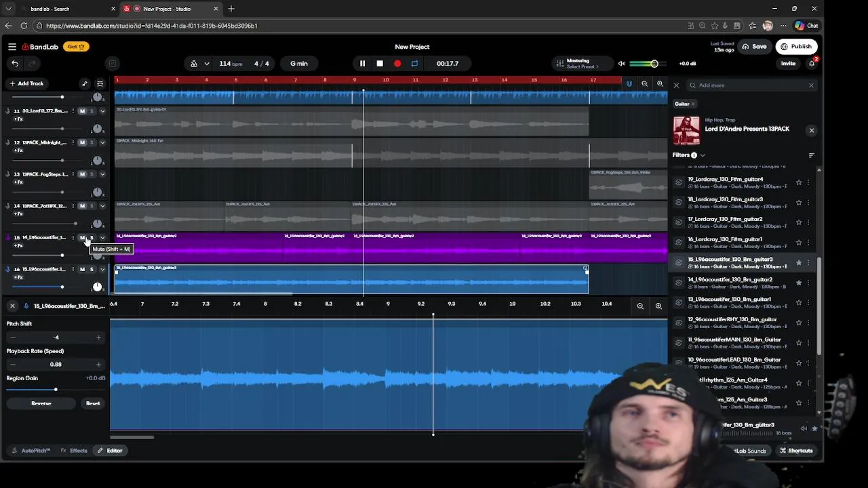The height and width of the screenshot is (488, 868).
Task: Solo track 14 13PACK_7at11FX
Action: [92, 206]
